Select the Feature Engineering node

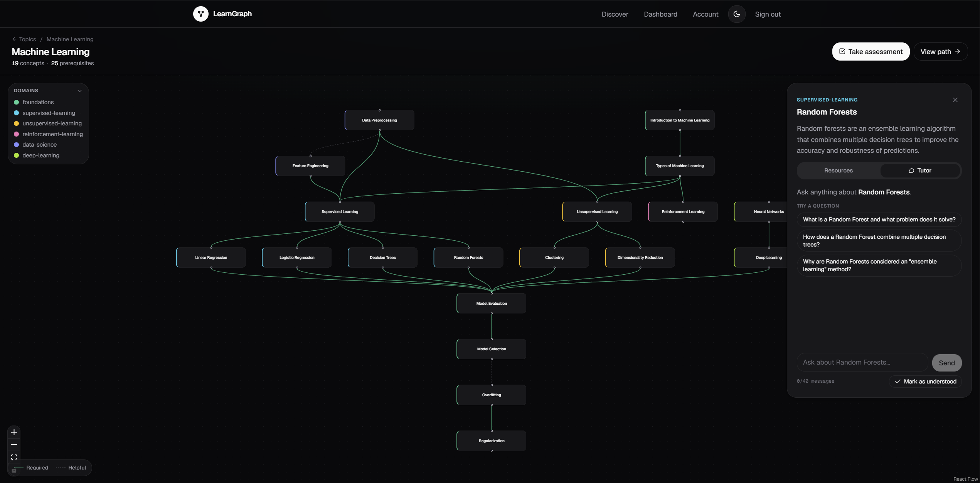310,166
